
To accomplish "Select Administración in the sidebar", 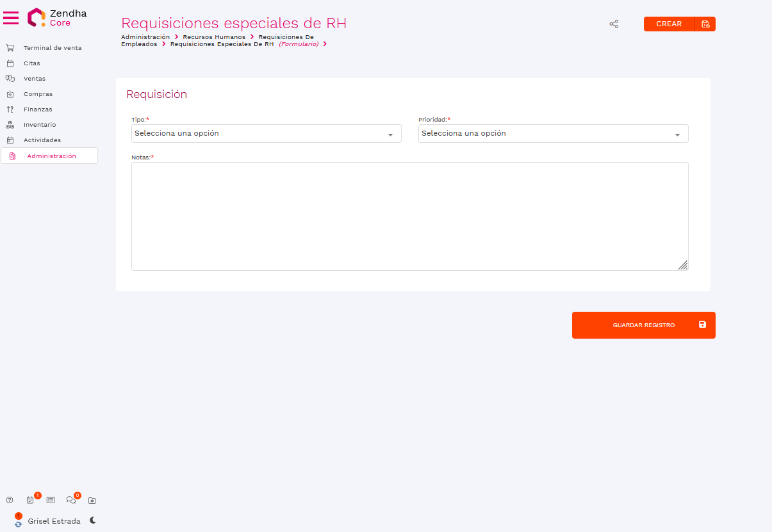I will tap(51, 156).
